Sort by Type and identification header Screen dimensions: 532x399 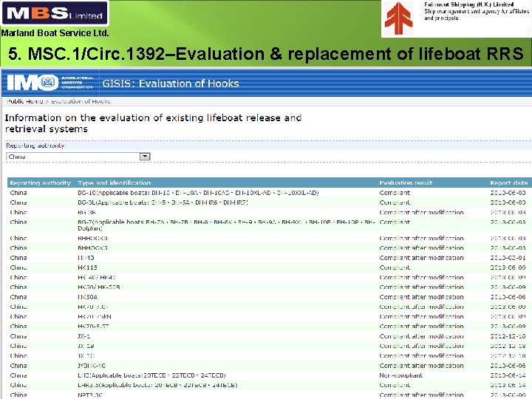coord(114,183)
